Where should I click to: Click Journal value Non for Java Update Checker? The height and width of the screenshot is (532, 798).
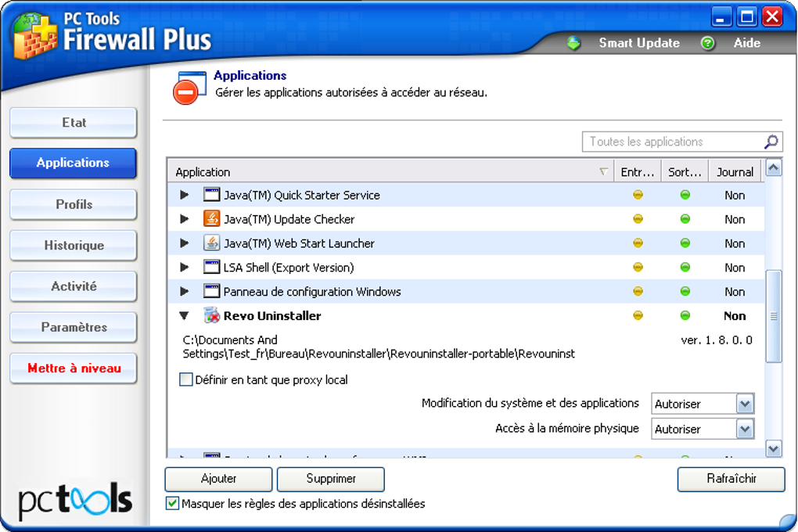click(735, 219)
